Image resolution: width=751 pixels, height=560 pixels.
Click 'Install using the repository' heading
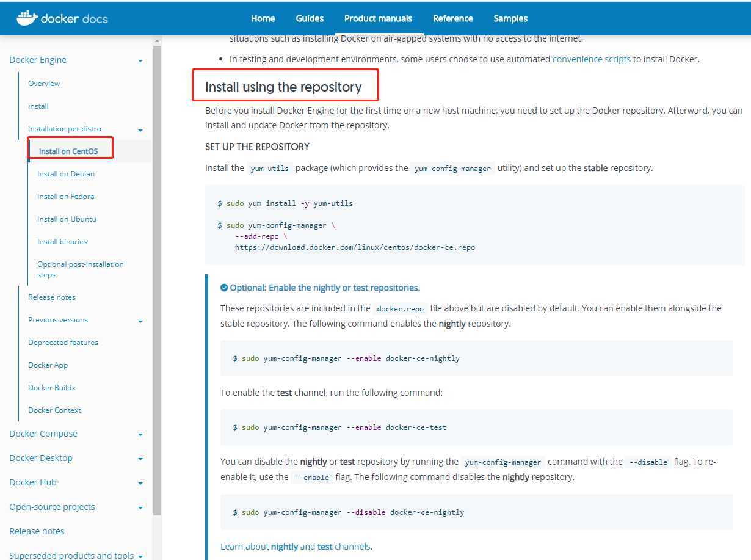(283, 87)
